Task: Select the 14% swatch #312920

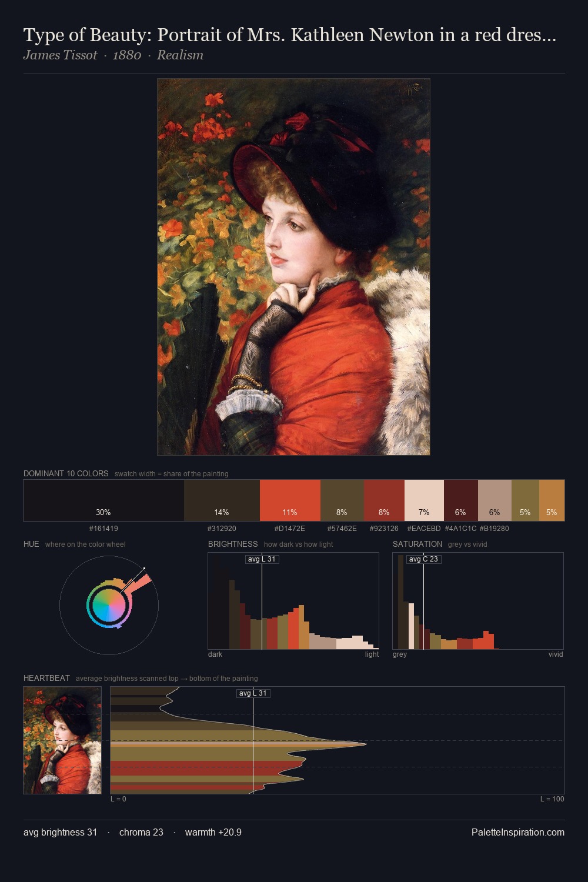Action: coord(222,500)
